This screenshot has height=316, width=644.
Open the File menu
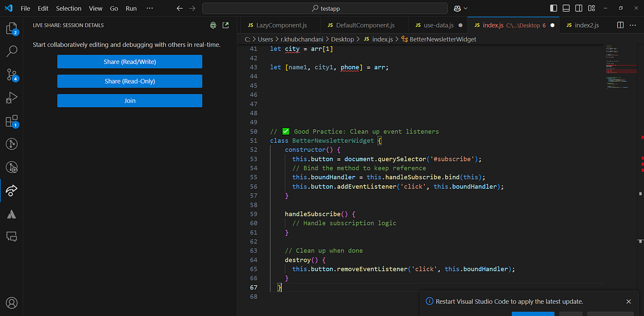click(25, 9)
